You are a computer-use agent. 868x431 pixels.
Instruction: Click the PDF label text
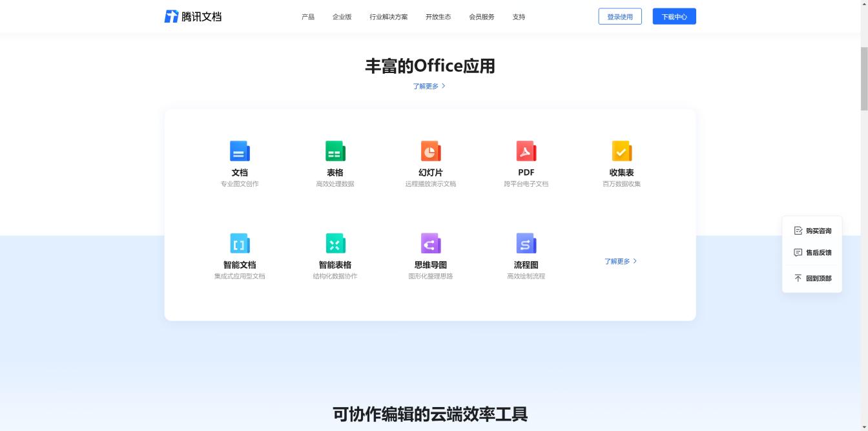point(526,173)
